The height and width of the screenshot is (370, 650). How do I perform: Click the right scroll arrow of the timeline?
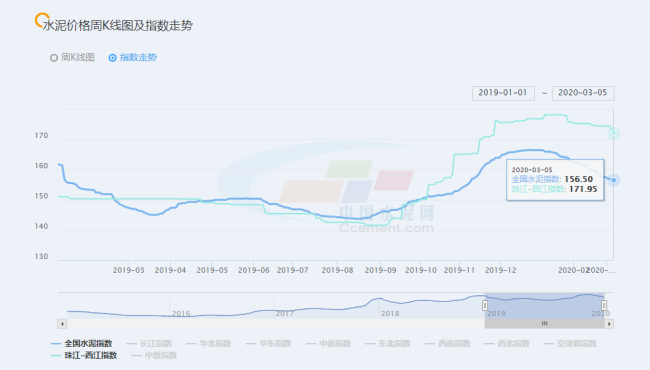(x=609, y=324)
